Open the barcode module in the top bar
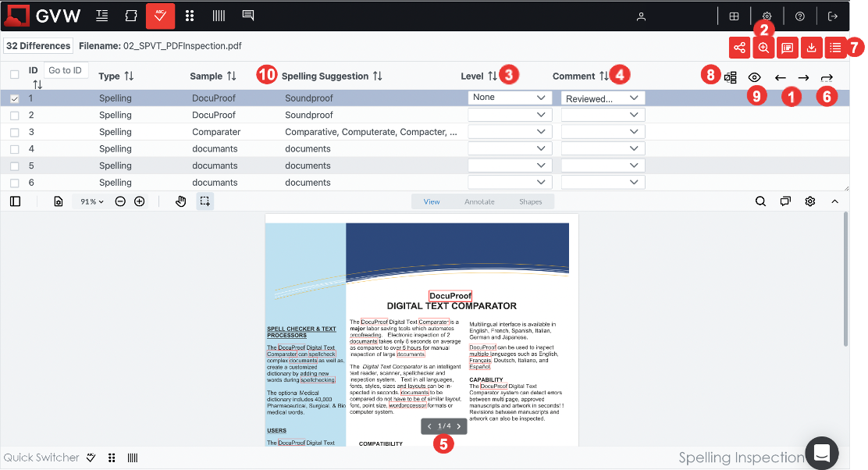 tap(219, 16)
